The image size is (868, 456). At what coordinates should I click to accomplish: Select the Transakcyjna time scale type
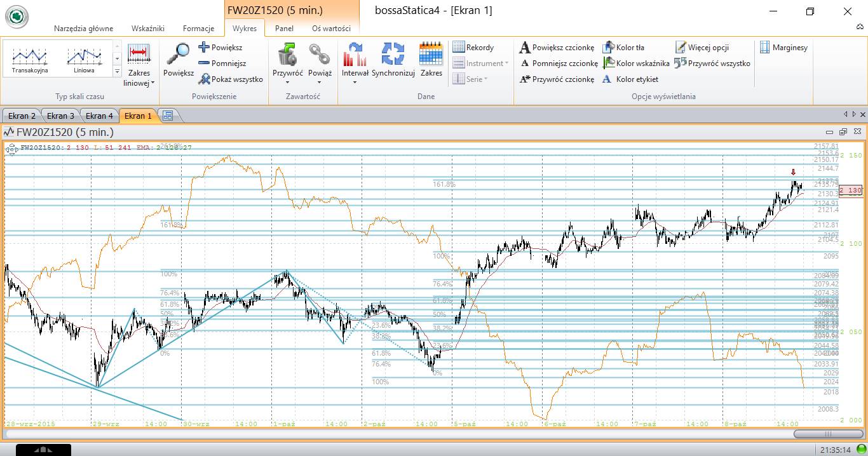tap(30, 58)
